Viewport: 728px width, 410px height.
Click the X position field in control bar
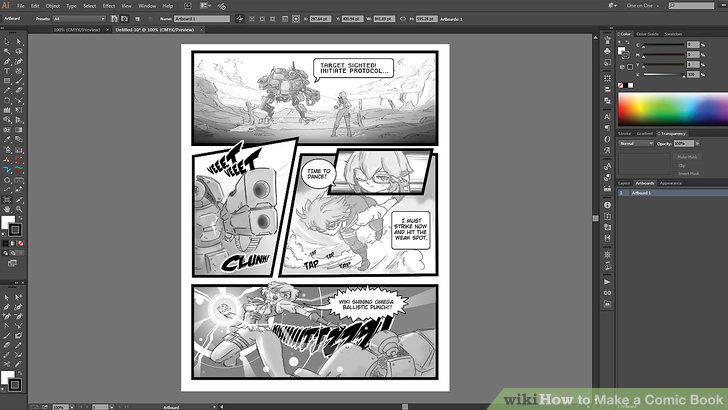(x=320, y=19)
